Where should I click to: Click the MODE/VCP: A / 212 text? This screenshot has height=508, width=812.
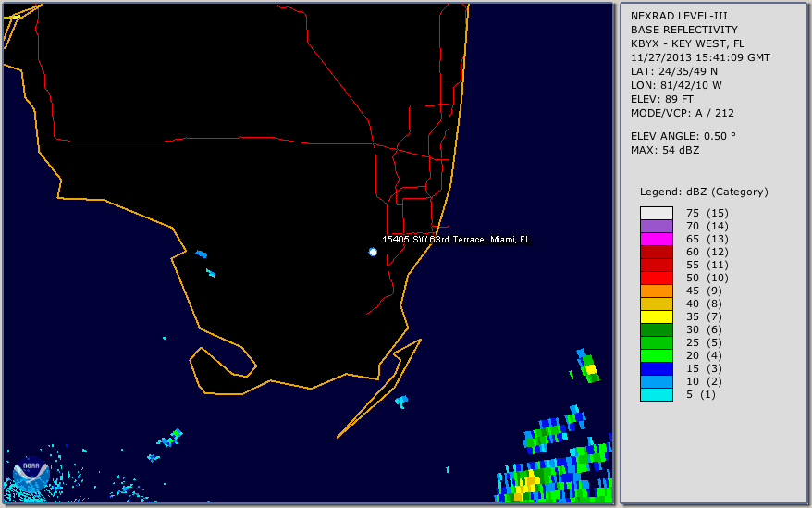(x=682, y=113)
